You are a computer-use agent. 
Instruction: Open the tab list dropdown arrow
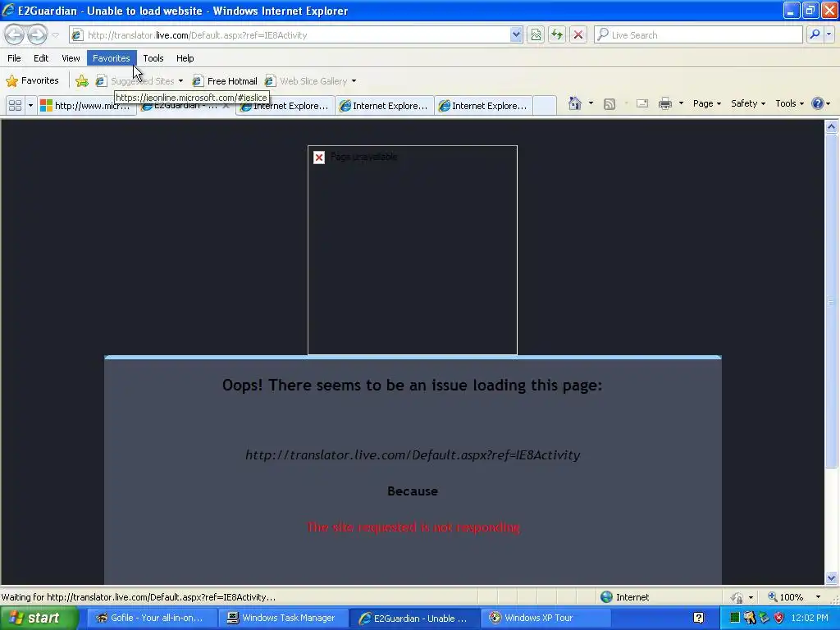coord(30,106)
